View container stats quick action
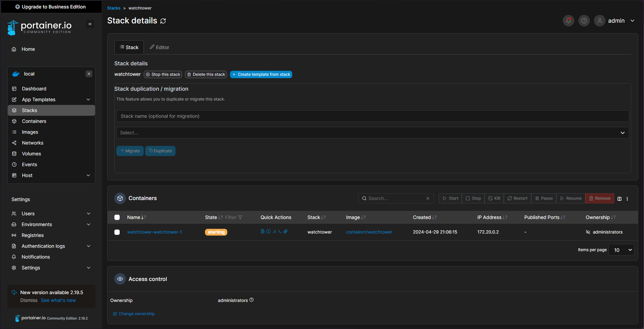 click(274, 232)
